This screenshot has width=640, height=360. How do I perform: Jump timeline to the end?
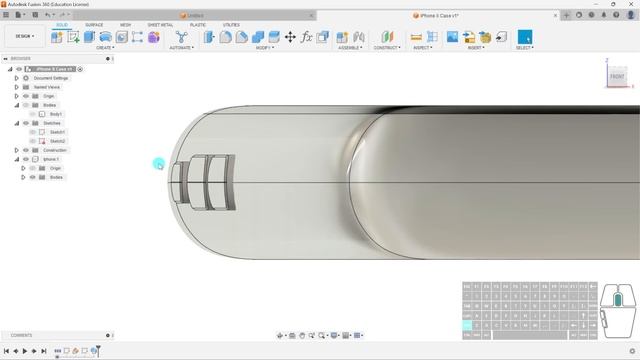(x=44, y=351)
